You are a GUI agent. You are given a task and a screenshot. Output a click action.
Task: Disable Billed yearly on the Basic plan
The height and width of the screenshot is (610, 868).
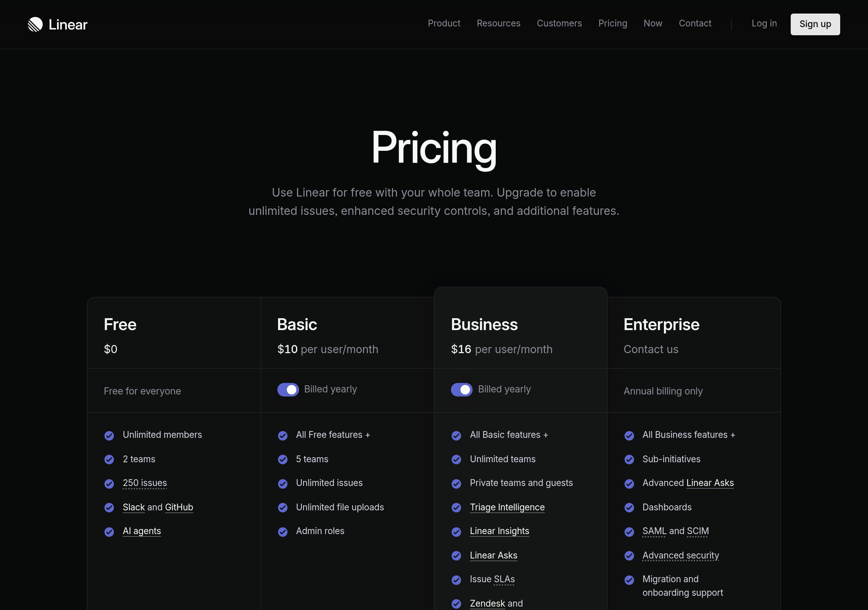pos(288,389)
